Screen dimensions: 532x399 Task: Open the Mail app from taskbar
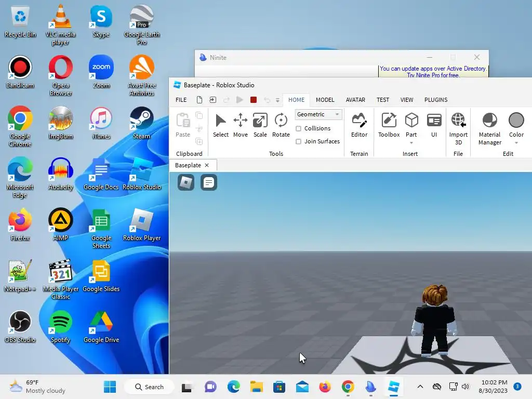pos(302,387)
